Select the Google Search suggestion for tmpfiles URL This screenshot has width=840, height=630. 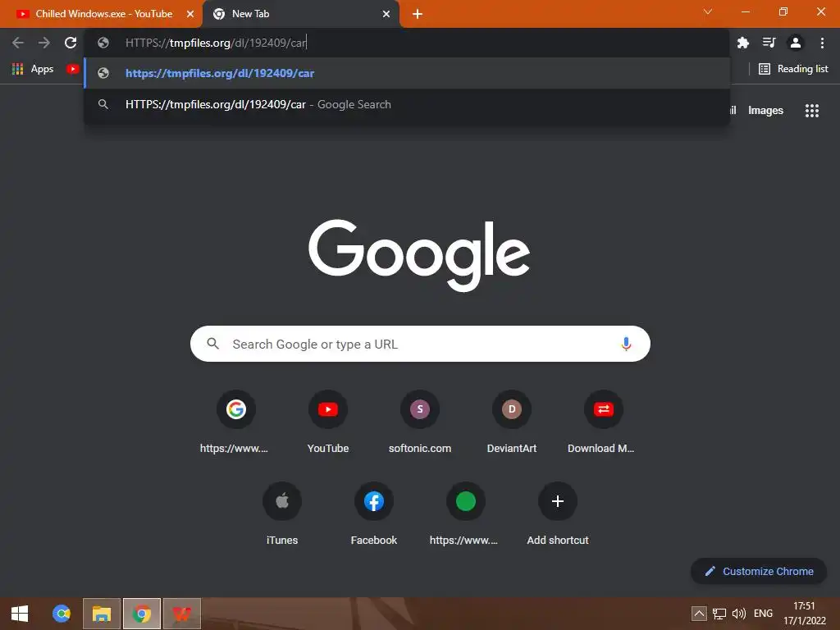pos(407,104)
